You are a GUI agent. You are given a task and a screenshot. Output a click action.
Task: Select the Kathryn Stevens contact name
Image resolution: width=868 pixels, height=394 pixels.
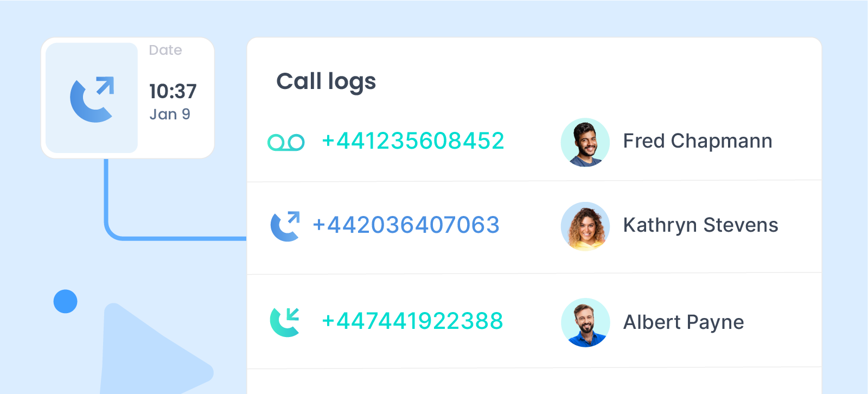coord(701,225)
